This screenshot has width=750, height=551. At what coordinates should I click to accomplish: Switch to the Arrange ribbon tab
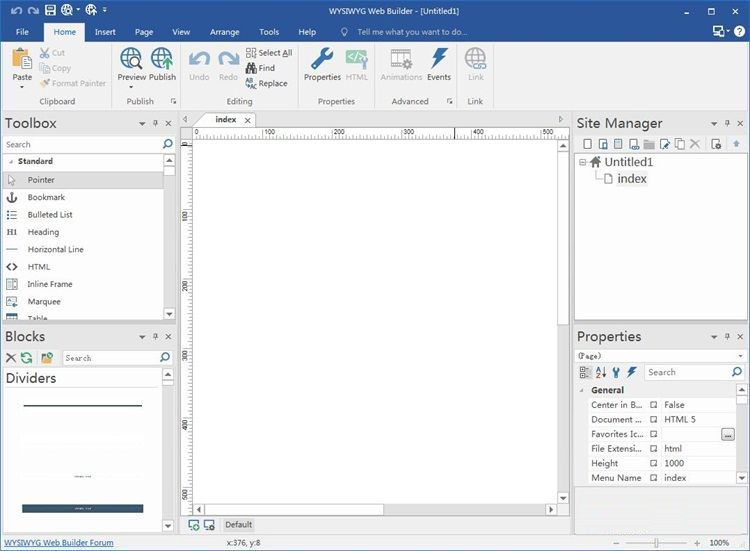click(x=224, y=32)
